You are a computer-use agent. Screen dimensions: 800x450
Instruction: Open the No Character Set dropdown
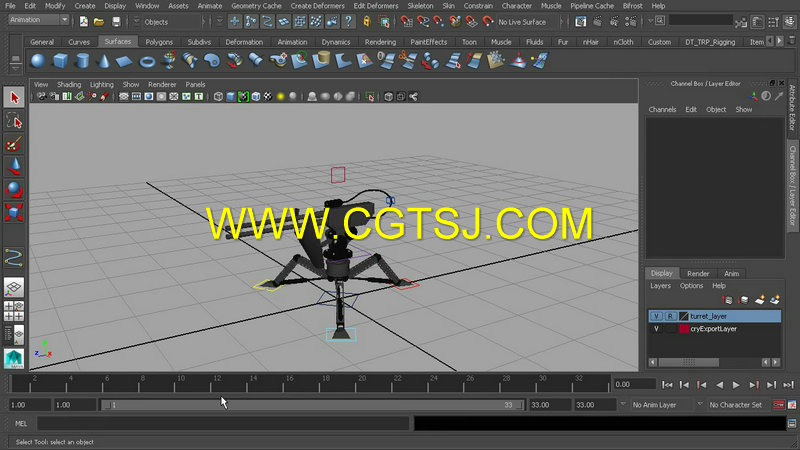point(738,405)
